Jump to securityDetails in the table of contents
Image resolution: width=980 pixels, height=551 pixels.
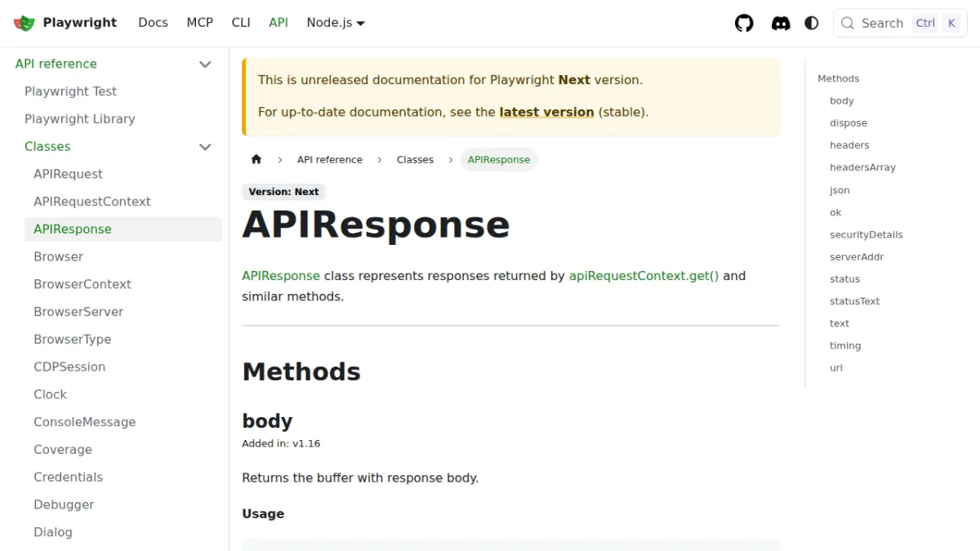coord(866,234)
